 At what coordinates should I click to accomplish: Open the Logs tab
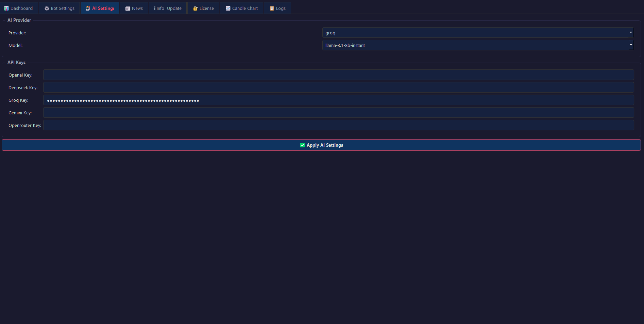tap(277, 8)
